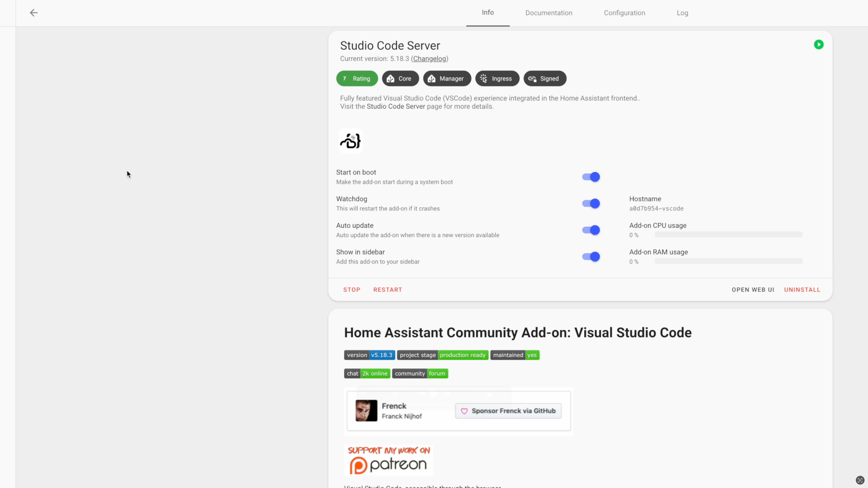Stay on the Info tab
Screen dimensions: 868x488
[488, 13]
